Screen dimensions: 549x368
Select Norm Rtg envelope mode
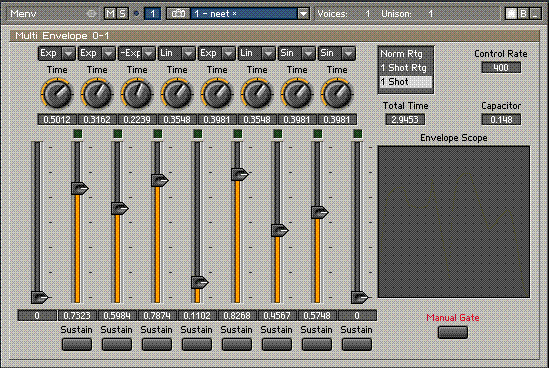pos(405,54)
